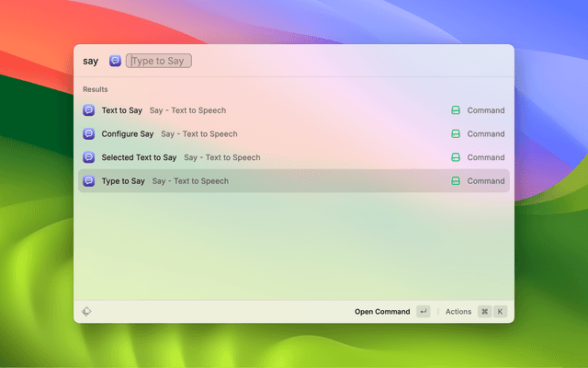The image size is (588, 368).
Task: Click the Say icon beside Selected Text to Say
Action: coord(89,157)
